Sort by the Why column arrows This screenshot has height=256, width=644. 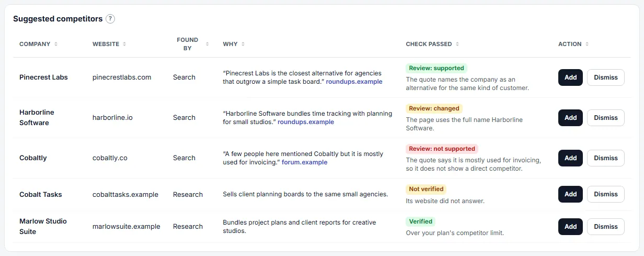[243, 44]
